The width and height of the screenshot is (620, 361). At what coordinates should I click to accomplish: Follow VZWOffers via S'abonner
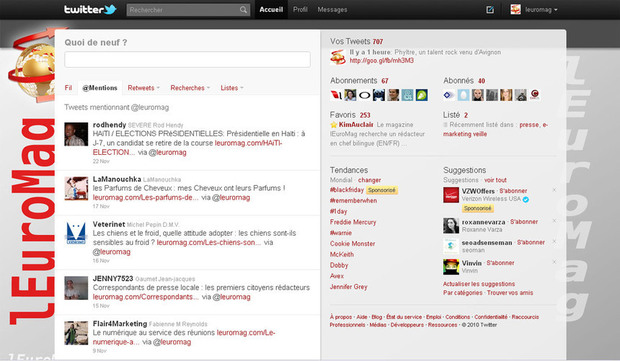(513, 191)
